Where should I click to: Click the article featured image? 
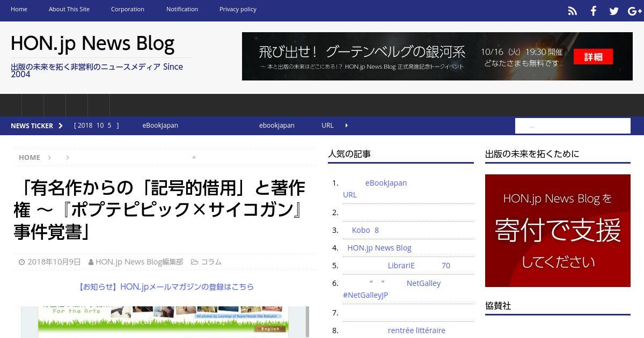pos(165,322)
